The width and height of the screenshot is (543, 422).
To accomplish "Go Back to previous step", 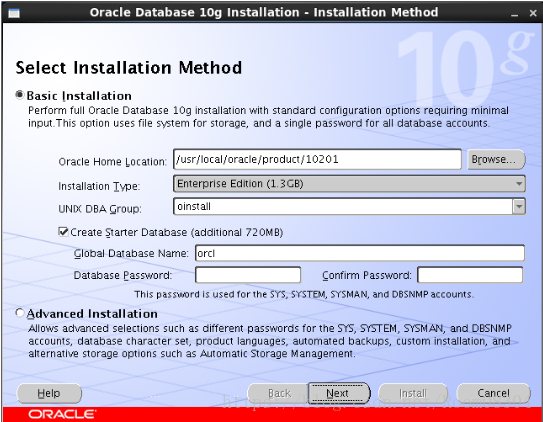I will tap(279, 393).
